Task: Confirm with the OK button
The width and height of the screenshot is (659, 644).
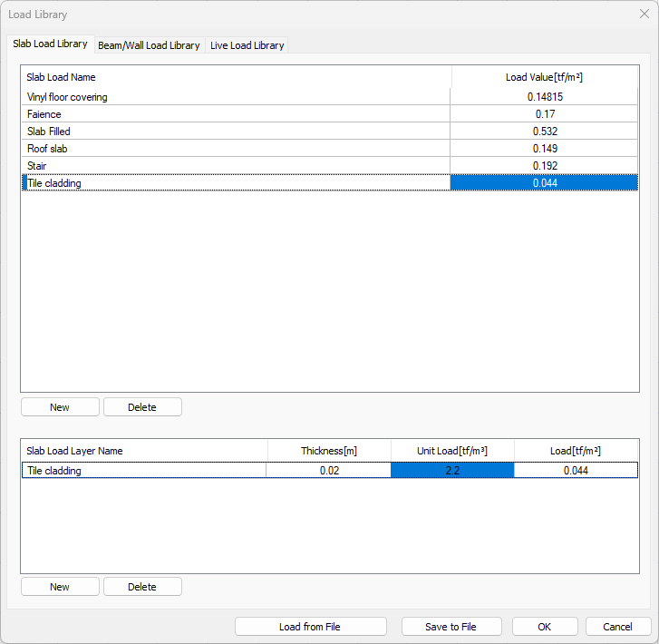Action: [544, 627]
